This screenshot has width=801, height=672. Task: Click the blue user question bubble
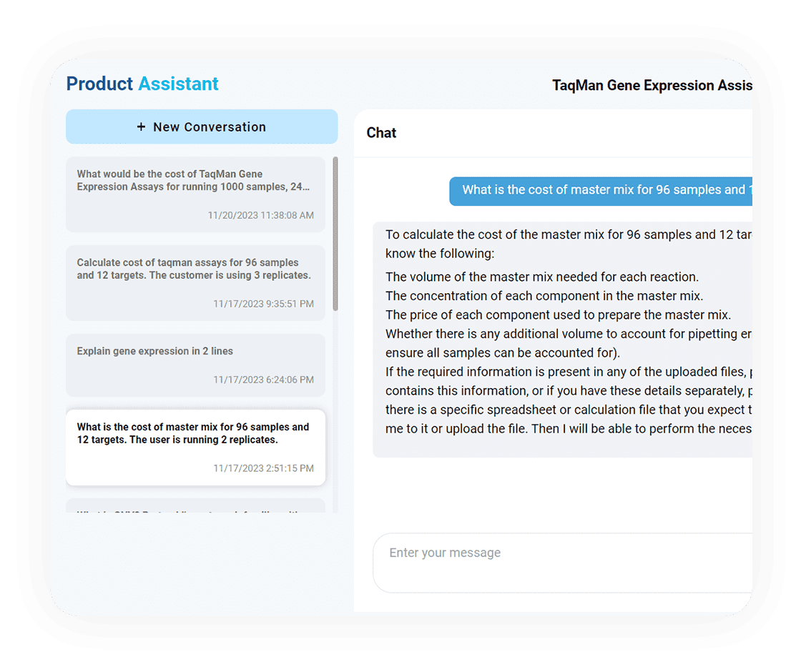coord(602,190)
